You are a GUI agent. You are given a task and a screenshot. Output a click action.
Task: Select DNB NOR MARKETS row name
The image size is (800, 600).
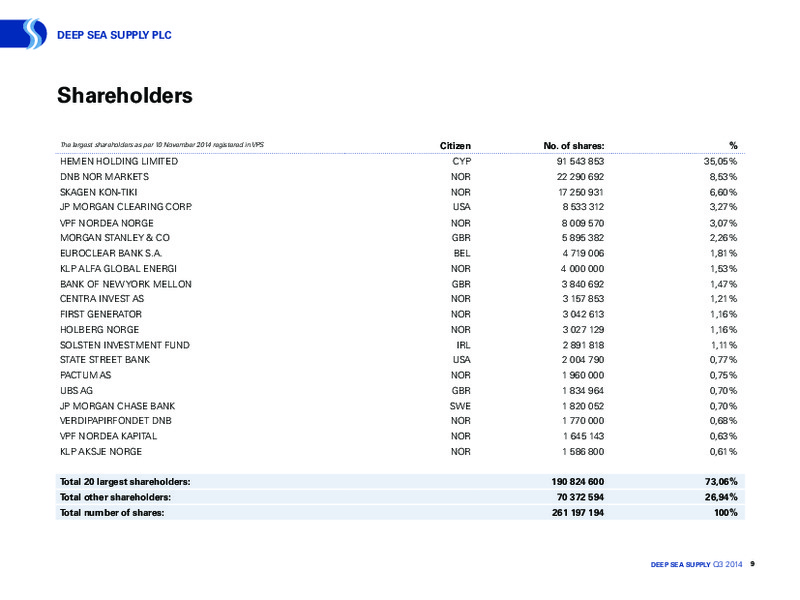tap(104, 177)
